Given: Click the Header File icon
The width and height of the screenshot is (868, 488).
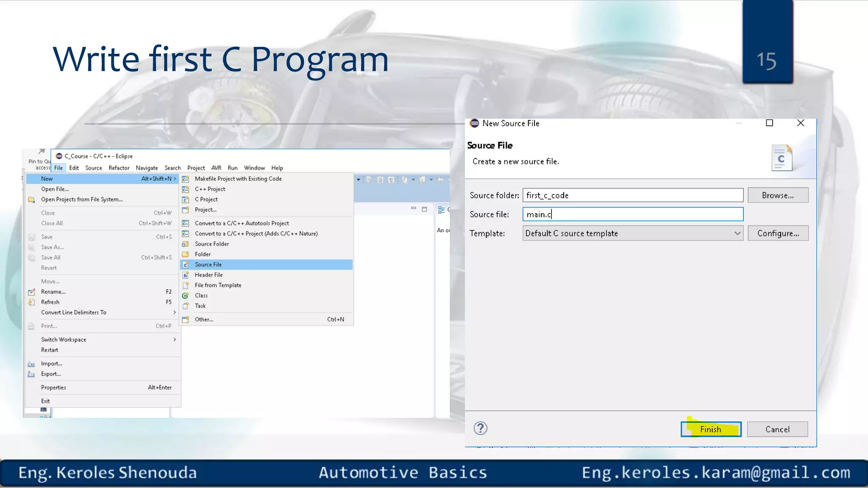Looking at the screenshot, I should pyautogui.click(x=185, y=275).
